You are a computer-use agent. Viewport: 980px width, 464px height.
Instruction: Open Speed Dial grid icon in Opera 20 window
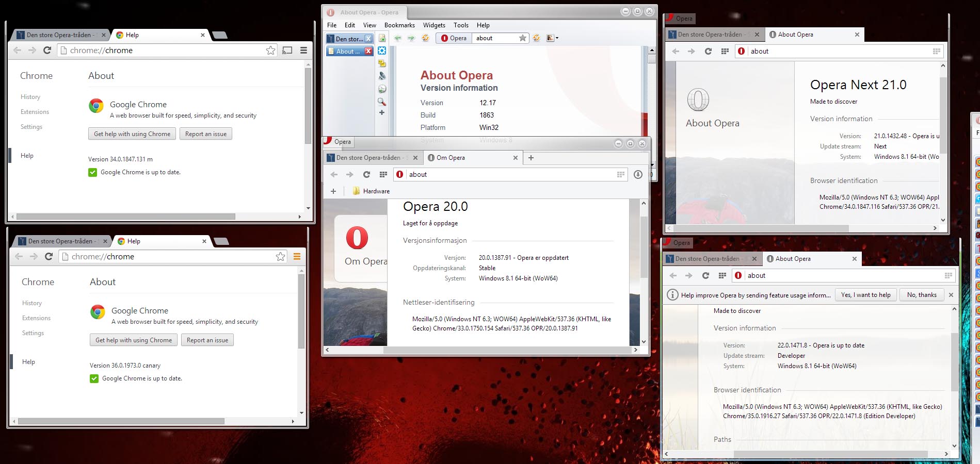383,174
